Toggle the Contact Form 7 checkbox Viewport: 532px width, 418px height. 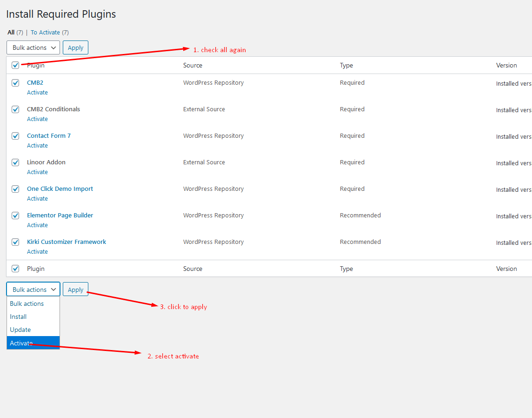point(15,136)
